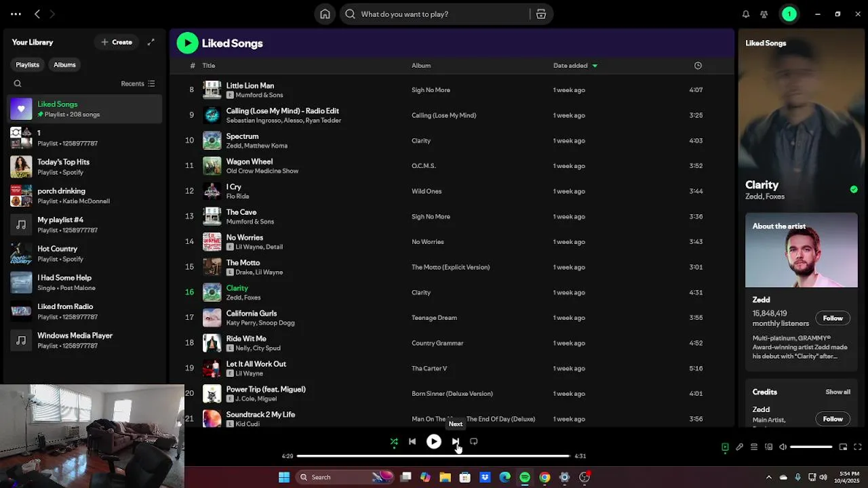Open the Clarity title in Now Playing
The image size is (868, 488).
(x=762, y=185)
